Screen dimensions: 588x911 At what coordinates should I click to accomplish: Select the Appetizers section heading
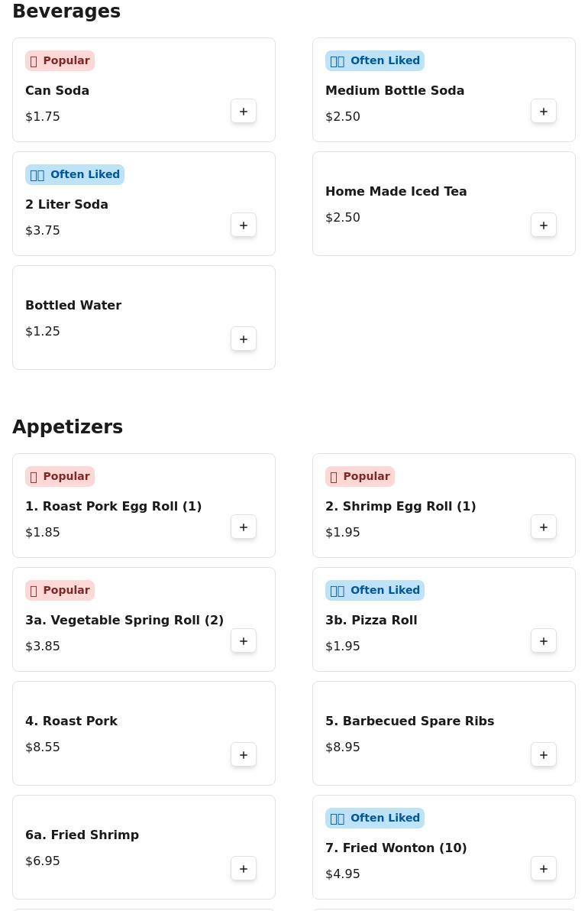click(67, 426)
